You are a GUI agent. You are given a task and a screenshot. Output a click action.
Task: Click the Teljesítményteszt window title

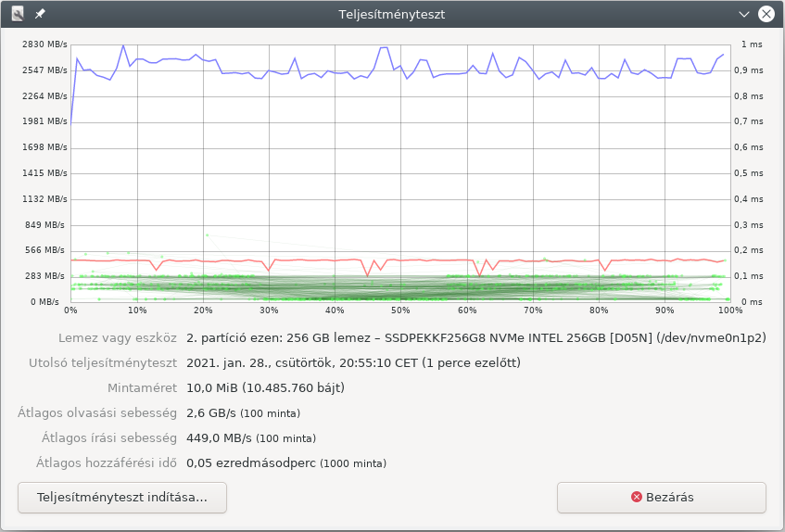point(392,14)
